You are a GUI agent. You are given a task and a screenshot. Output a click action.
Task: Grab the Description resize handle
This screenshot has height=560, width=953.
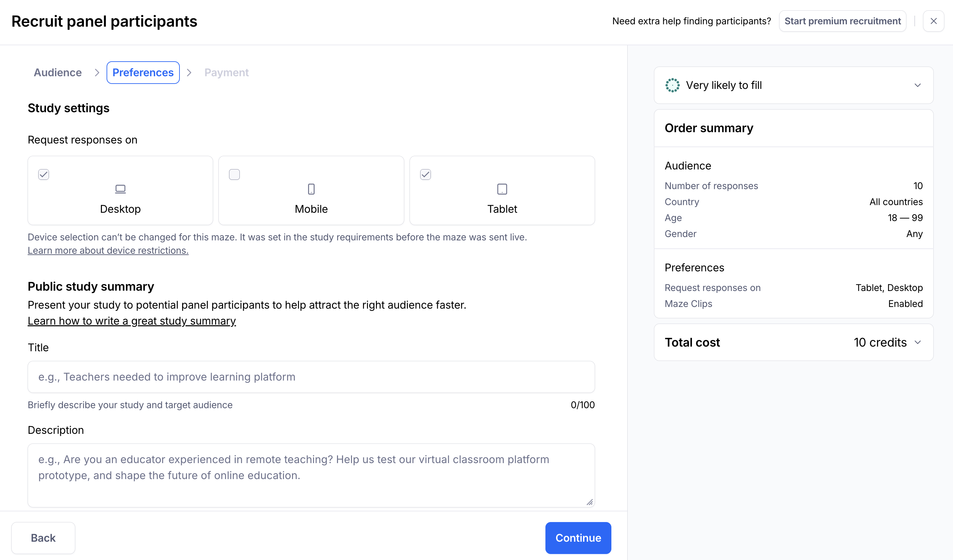[590, 502]
